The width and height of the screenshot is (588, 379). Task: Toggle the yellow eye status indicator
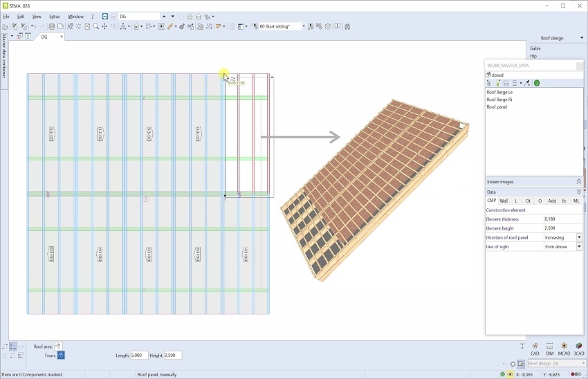click(x=510, y=374)
